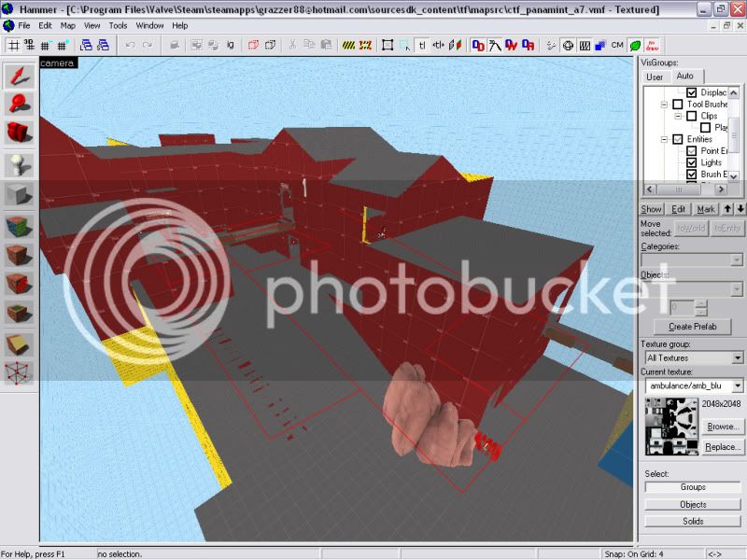Toggle the Point Entities visgroup checkbox

click(692, 151)
